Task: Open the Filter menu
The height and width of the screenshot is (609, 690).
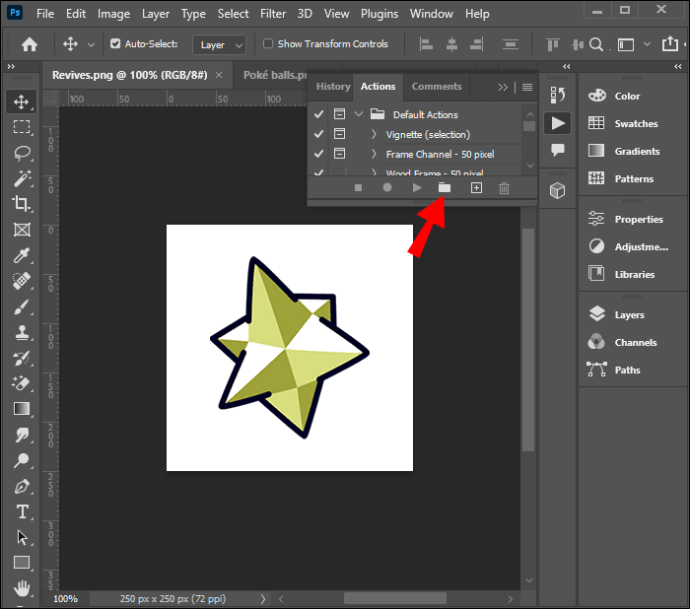Action: [273, 14]
